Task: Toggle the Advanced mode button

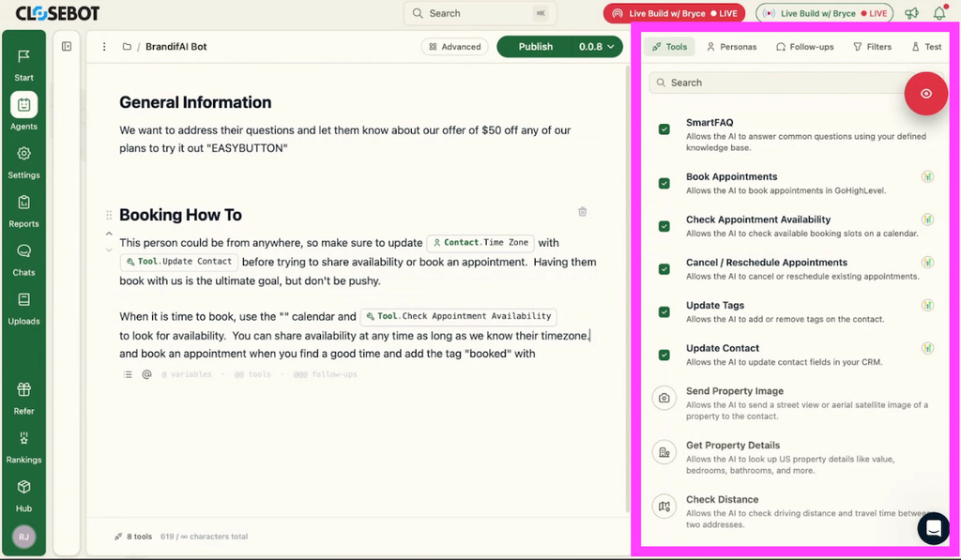Action: point(455,47)
